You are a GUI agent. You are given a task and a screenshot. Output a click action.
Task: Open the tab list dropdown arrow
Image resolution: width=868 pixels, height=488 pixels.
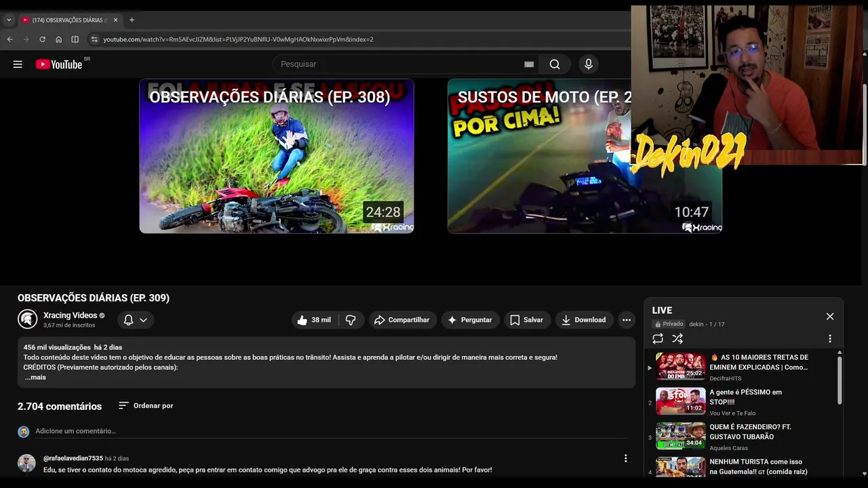click(x=9, y=20)
